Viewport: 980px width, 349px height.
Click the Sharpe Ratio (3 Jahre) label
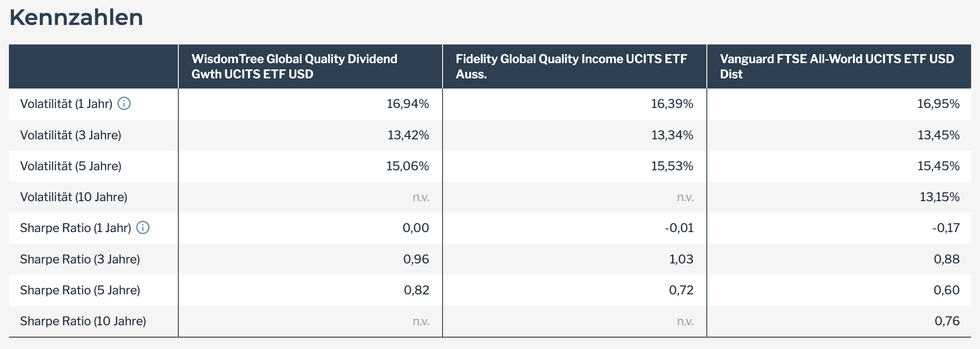click(x=80, y=259)
